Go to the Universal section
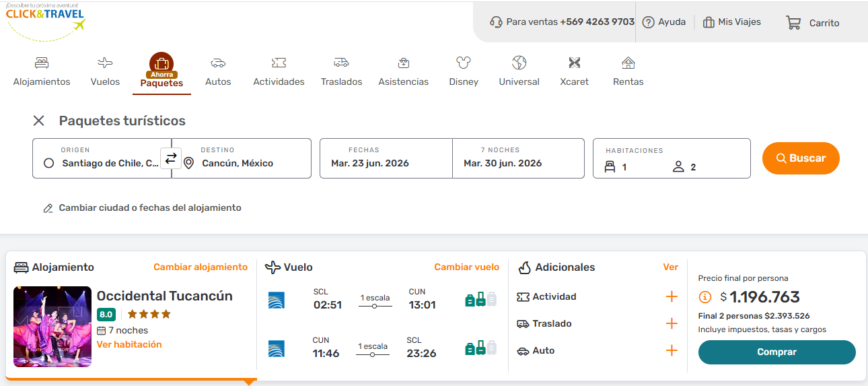 (x=519, y=71)
